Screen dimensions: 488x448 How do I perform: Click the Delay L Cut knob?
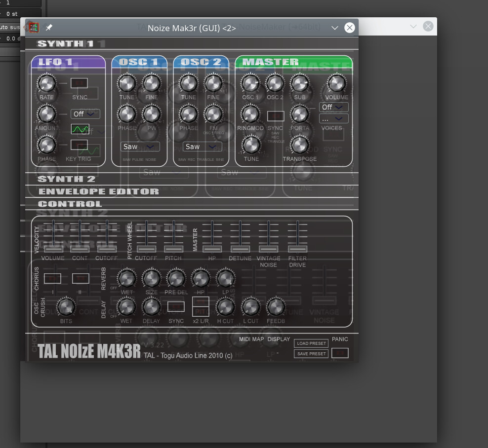click(x=250, y=307)
